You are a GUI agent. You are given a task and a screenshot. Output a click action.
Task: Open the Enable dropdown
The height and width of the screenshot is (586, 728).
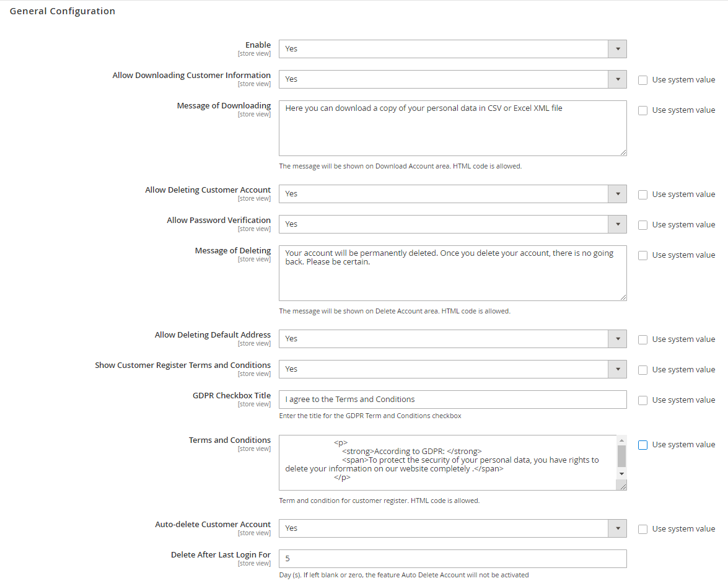coord(452,49)
